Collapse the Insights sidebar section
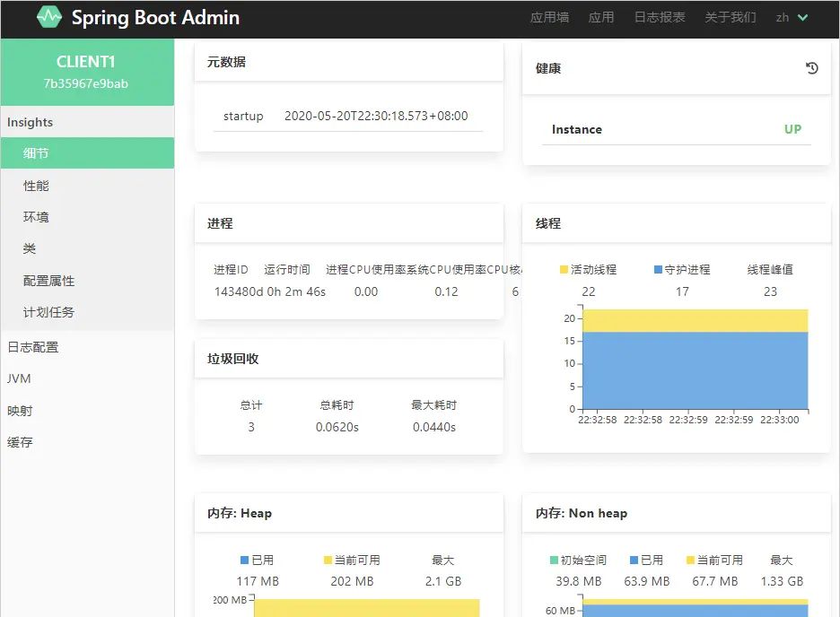This screenshot has width=840, height=617. (x=30, y=122)
